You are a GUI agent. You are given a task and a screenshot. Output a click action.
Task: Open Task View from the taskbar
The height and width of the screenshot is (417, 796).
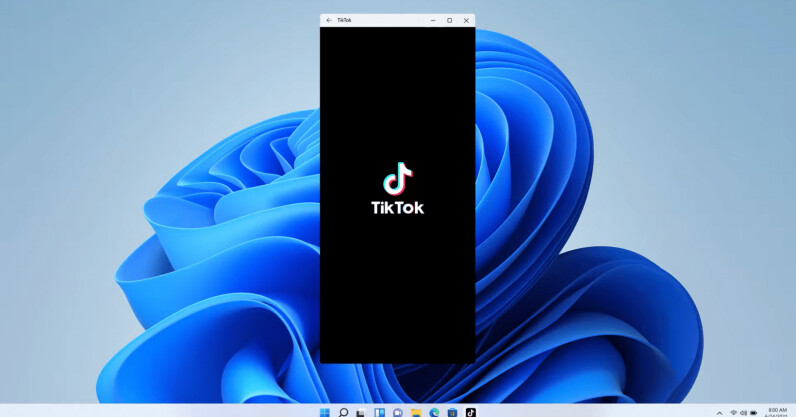pyautogui.click(x=361, y=412)
